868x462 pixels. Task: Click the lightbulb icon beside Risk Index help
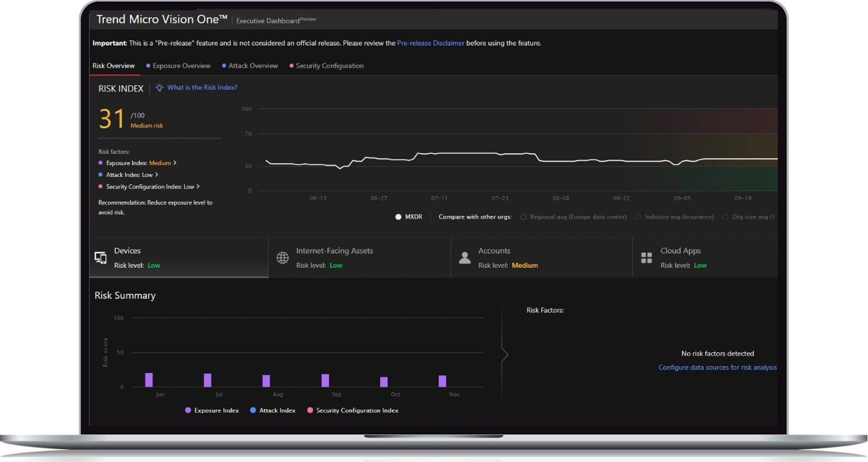pyautogui.click(x=159, y=88)
